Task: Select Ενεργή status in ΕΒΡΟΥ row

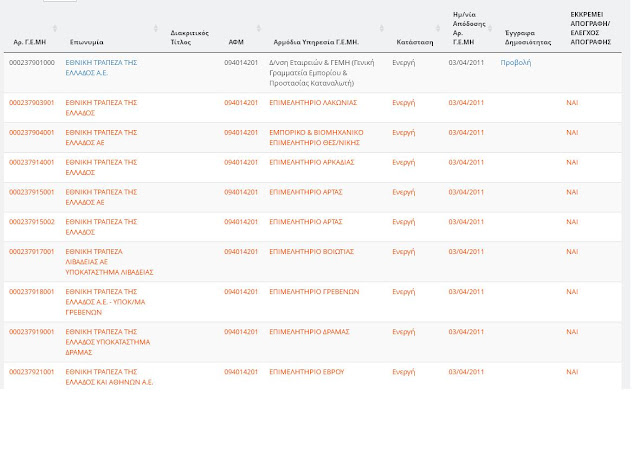Action: tap(404, 372)
